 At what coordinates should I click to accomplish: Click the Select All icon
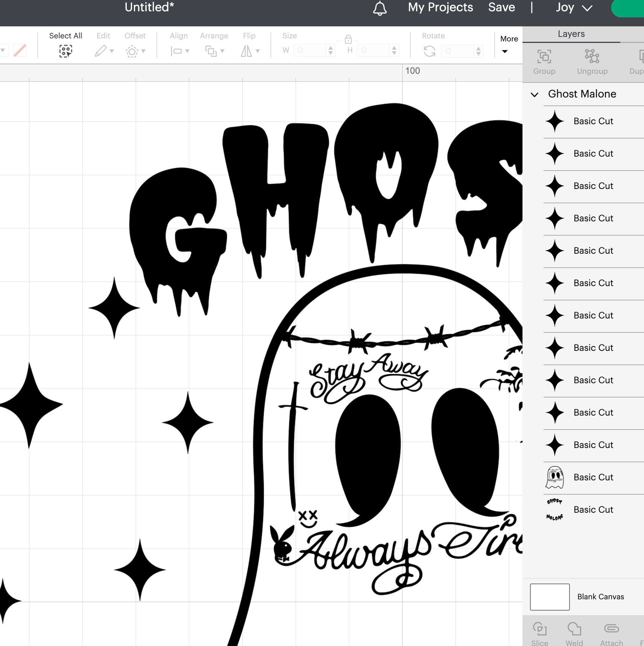[65, 51]
